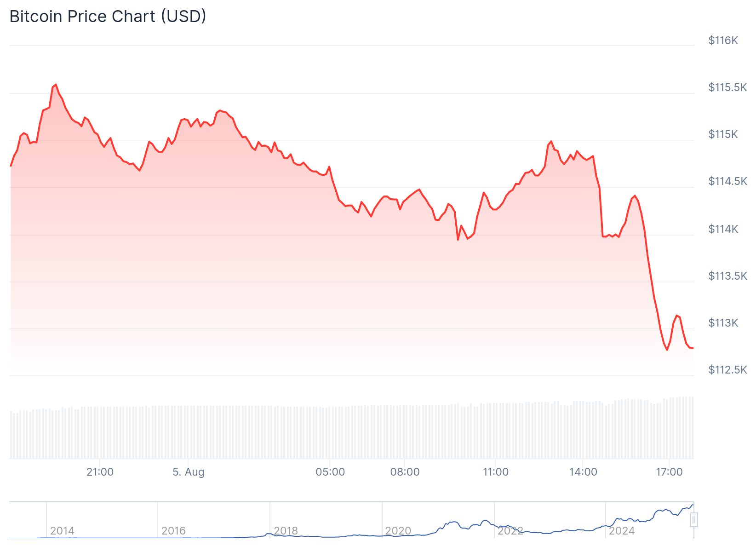Click the 05:00 time axis label
Image resolution: width=756 pixels, height=552 pixels.
[x=330, y=472]
